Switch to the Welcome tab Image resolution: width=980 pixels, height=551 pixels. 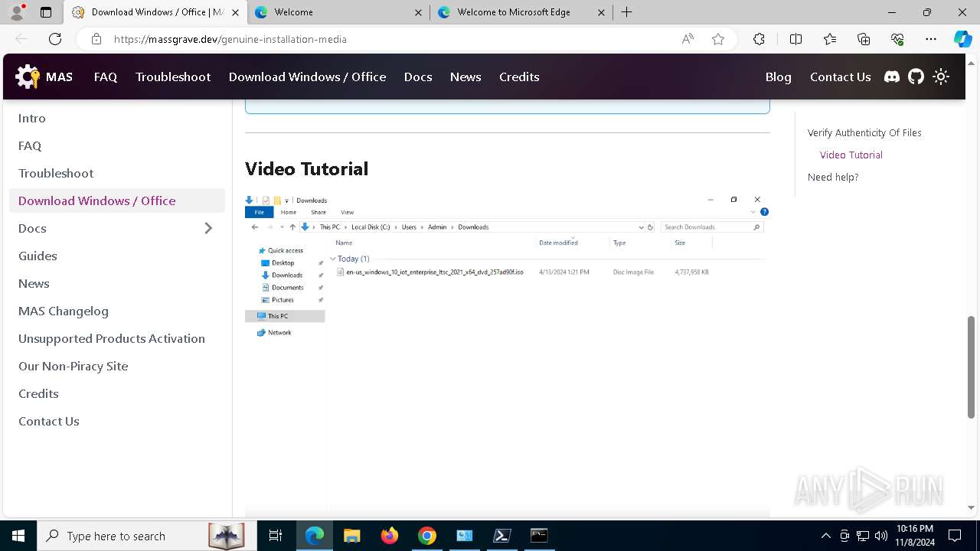tap(338, 12)
